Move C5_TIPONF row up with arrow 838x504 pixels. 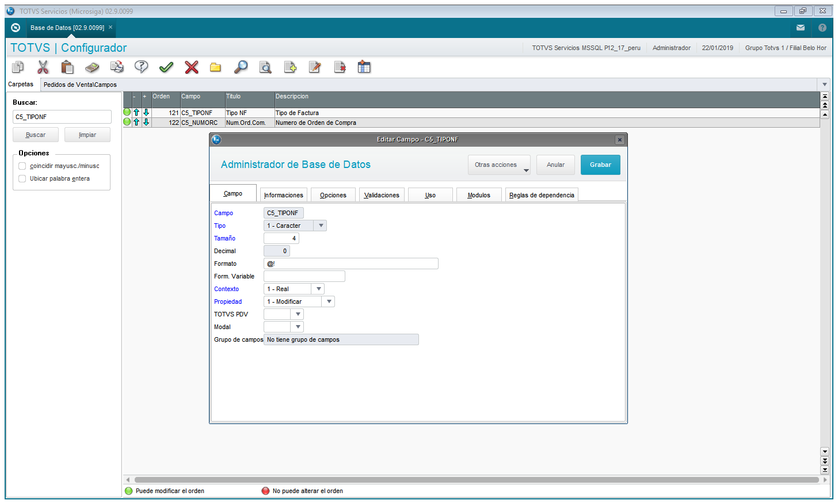[136, 113]
